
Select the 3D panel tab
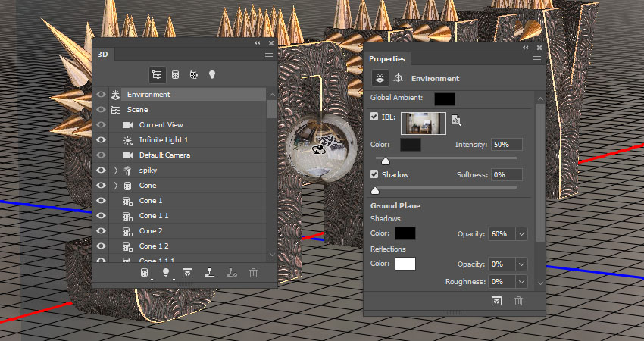tap(103, 55)
